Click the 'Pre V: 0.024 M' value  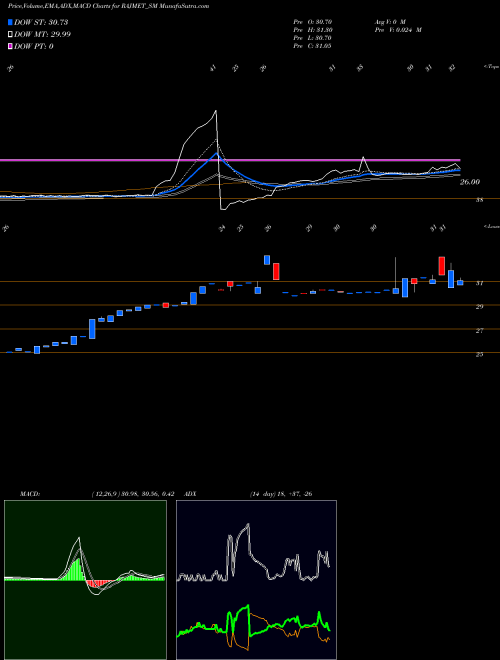pyautogui.click(x=398, y=30)
